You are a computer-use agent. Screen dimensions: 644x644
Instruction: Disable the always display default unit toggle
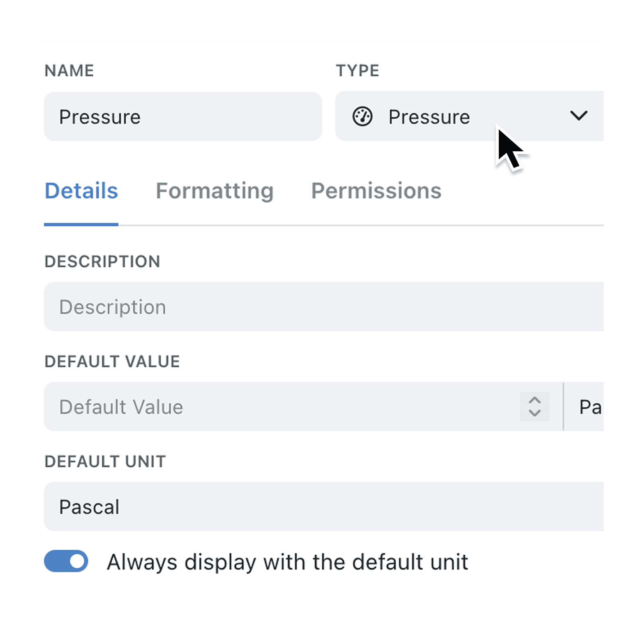[x=66, y=561]
